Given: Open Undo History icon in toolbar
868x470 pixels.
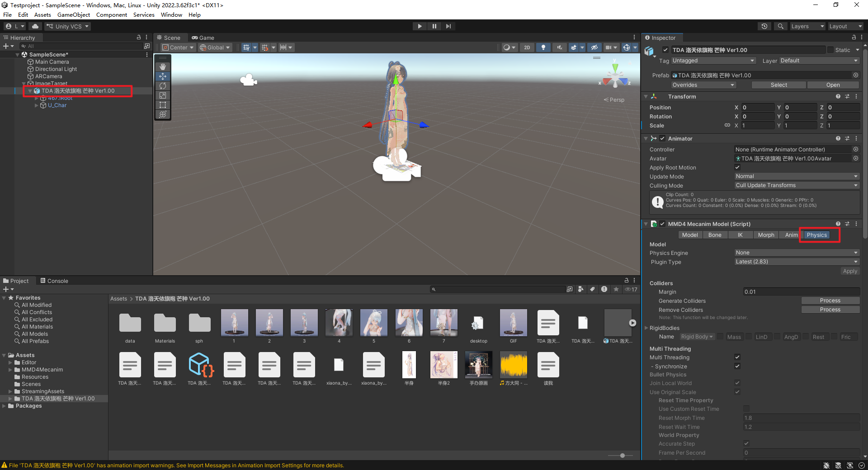Looking at the screenshot, I should (764, 26).
